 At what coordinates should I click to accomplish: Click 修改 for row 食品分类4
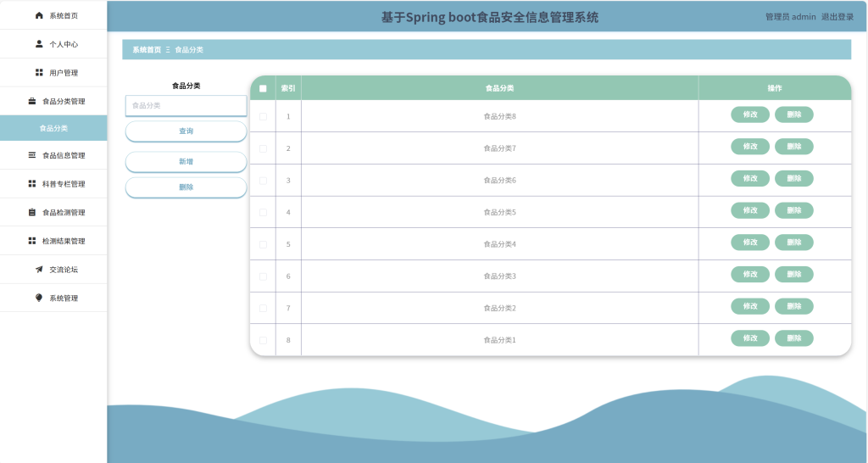[x=750, y=243]
